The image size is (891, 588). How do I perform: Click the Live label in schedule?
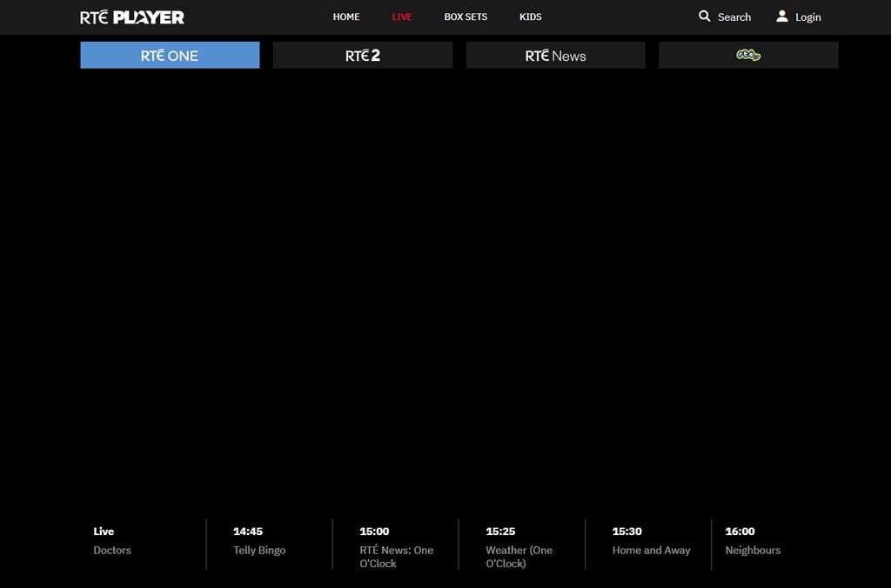104,531
